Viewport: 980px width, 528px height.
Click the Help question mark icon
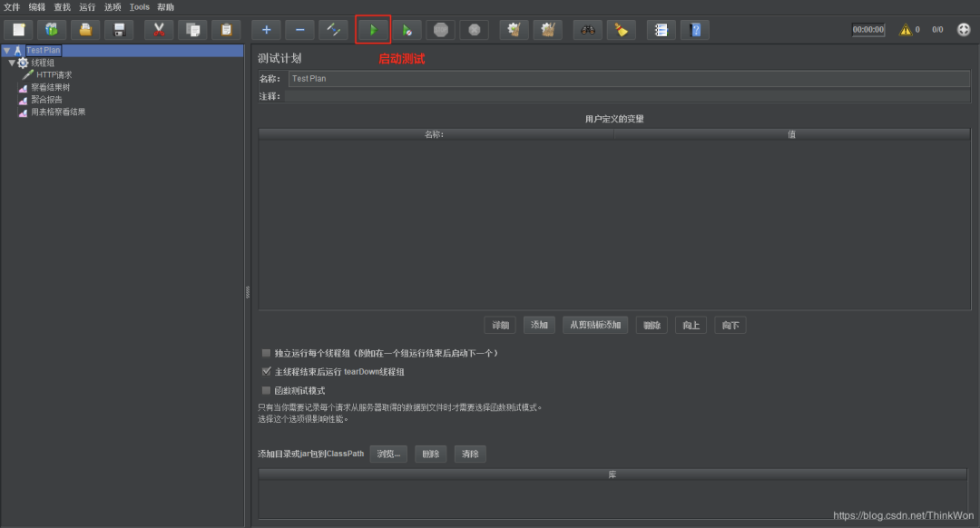coord(695,30)
